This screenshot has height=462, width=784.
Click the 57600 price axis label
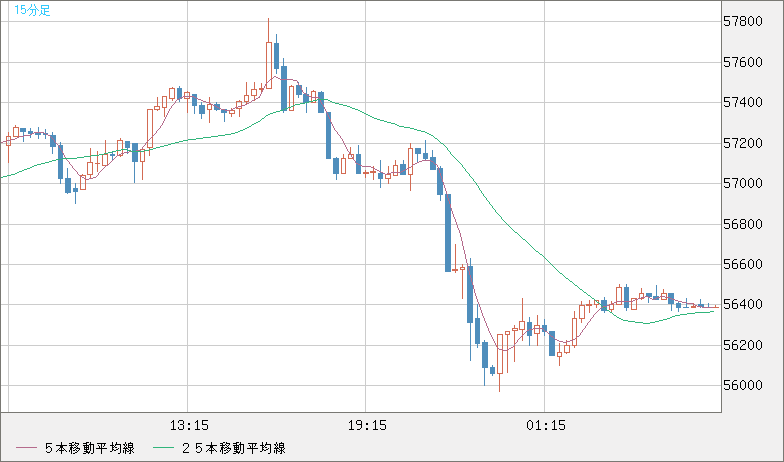[743, 62]
